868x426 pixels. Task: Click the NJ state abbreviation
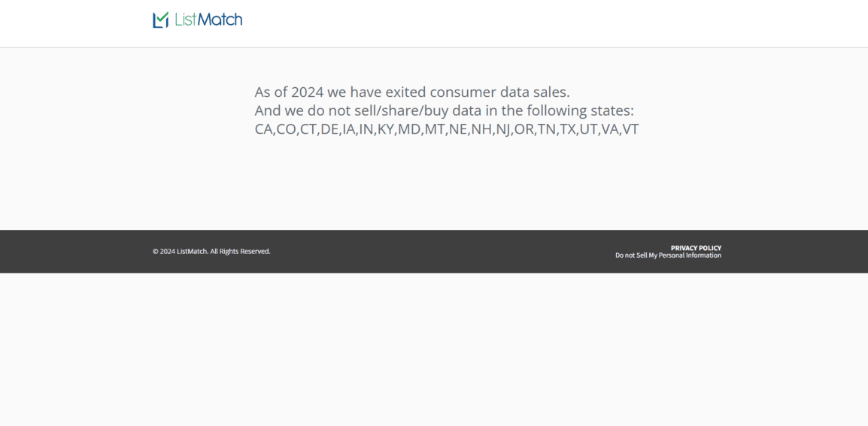point(502,129)
